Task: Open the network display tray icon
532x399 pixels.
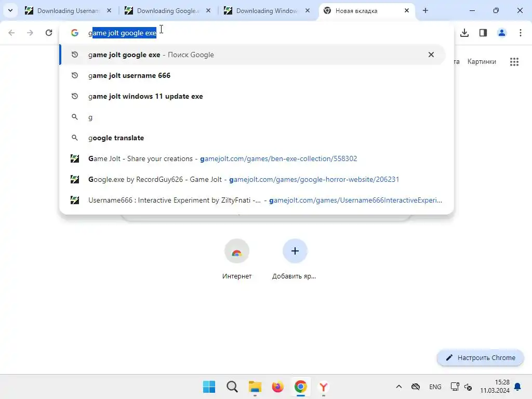Action: point(455,387)
